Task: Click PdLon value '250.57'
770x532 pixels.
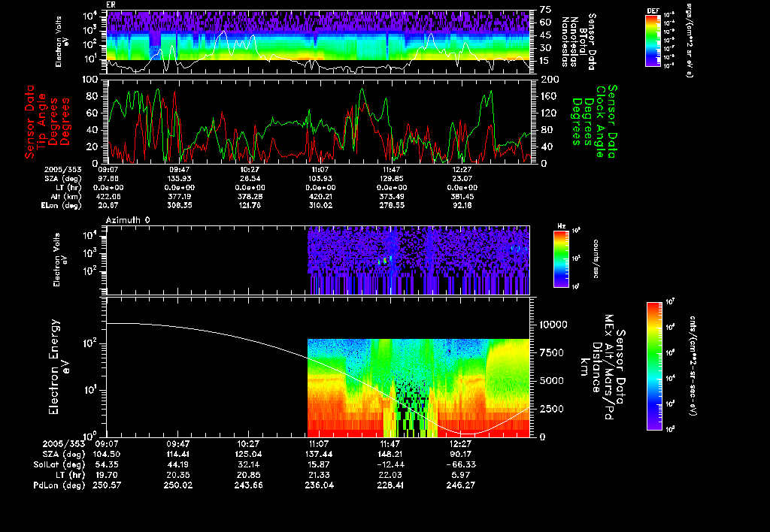Action: 107,485
